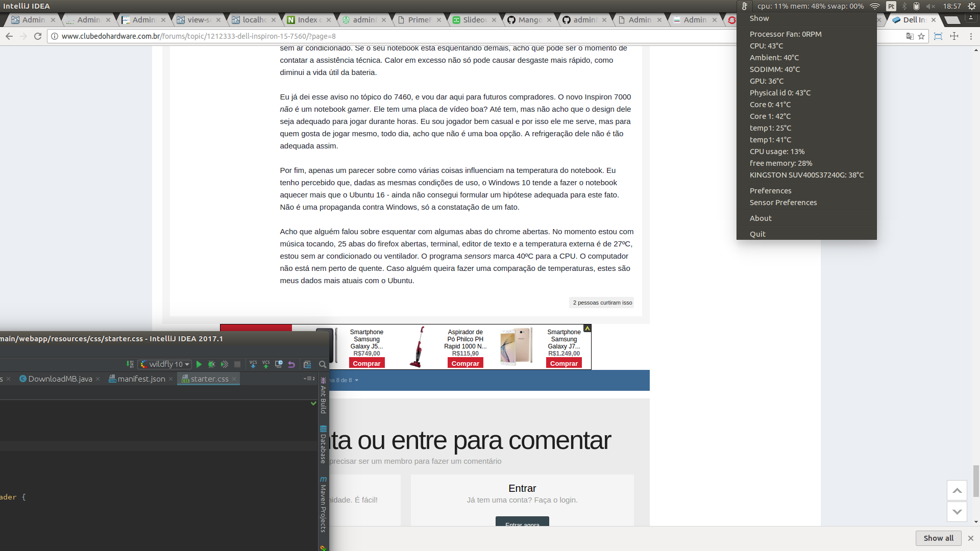
Task: Click the Show all downloads button
Action: tap(938, 538)
